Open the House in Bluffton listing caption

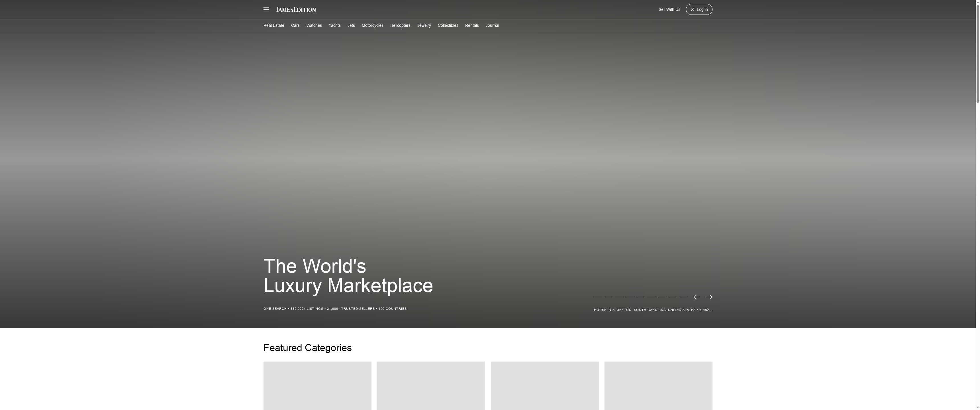(653, 310)
